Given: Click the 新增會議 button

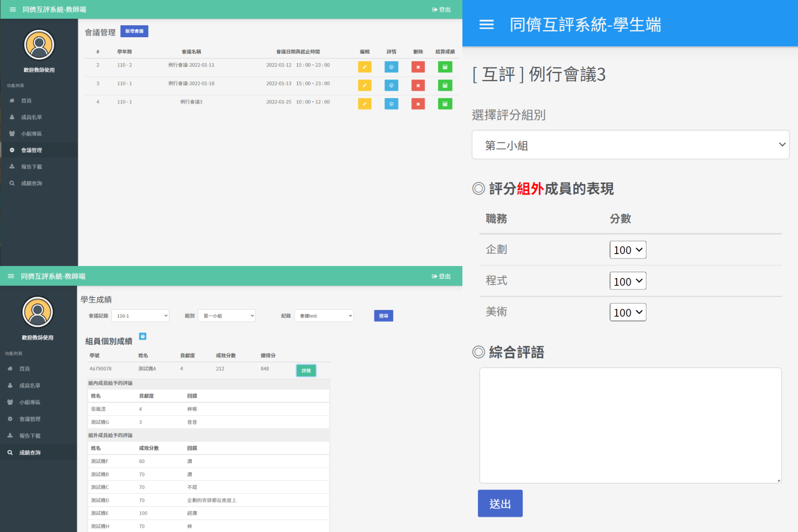Looking at the screenshot, I should coord(134,31).
